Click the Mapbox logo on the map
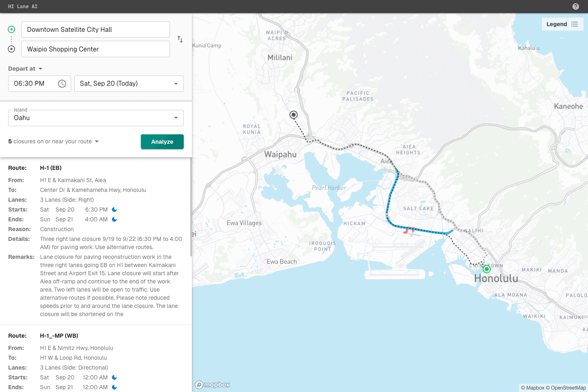This screenshot has width=588, height=392. pyautogui.click(x=212, y=385)
